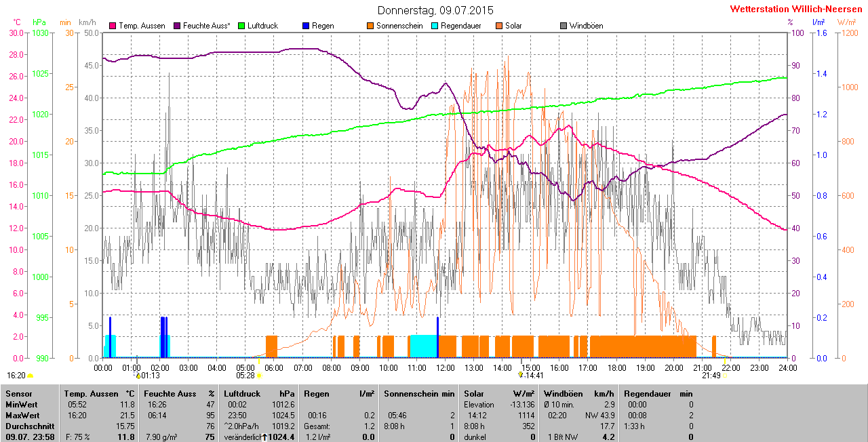Click the F: 75 % humidity cell
Viewport: 868px width, 442px height.
click(77, 437)
